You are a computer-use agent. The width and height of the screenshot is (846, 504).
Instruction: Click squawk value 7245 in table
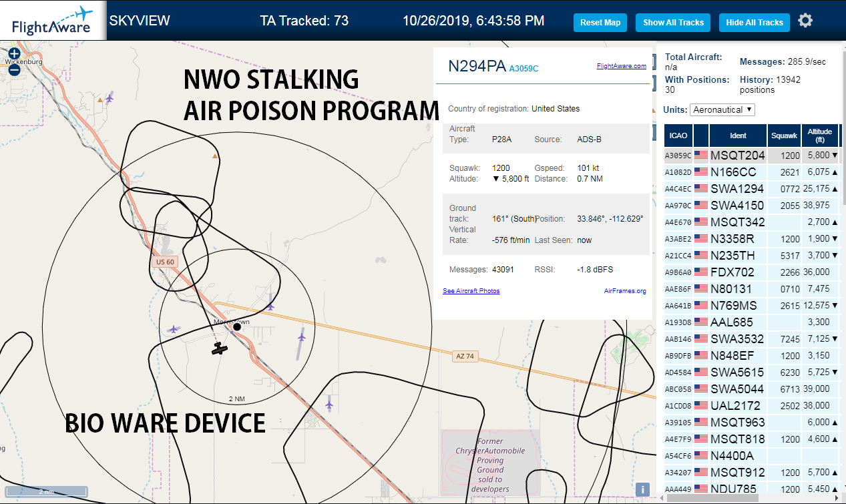pyautogui.click(x=791, y=338)
